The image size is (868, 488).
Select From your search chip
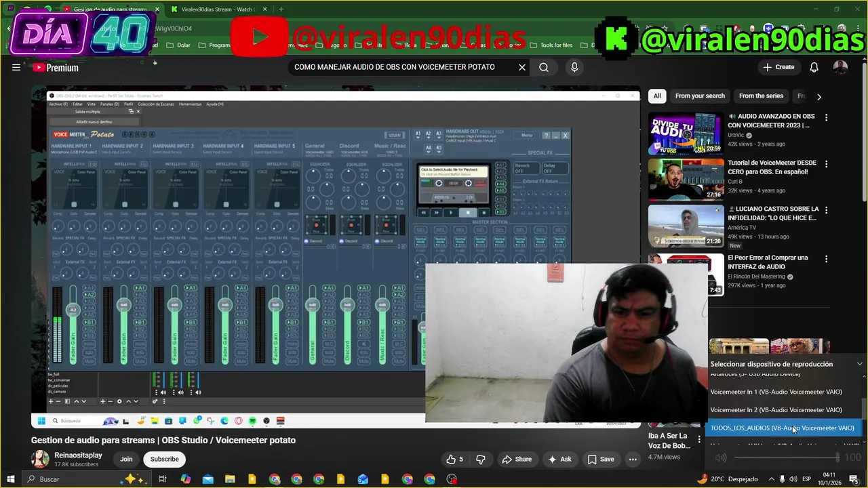700,96
